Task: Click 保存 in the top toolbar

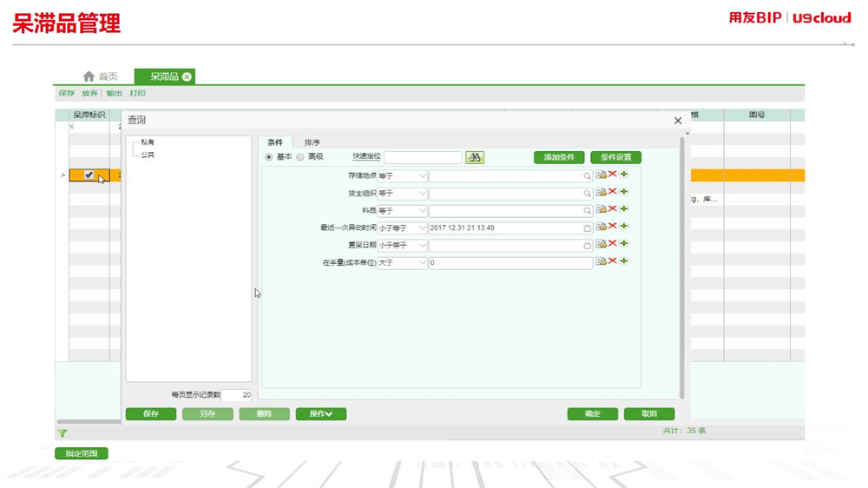Action: tap(67, 93)
